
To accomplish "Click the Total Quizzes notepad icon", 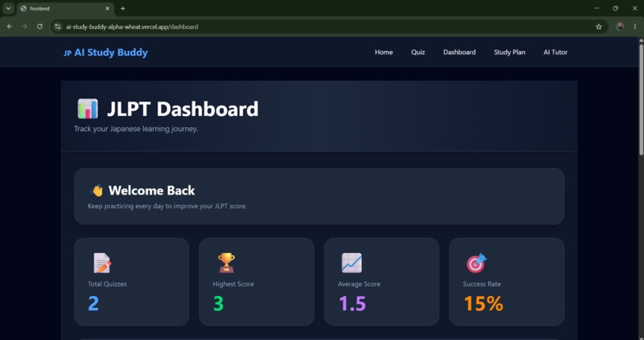I will pyautogui.click(x=101, y=263).
